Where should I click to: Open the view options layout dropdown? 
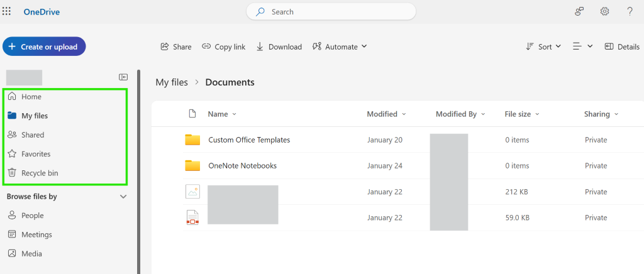click(x=582, y=47)
